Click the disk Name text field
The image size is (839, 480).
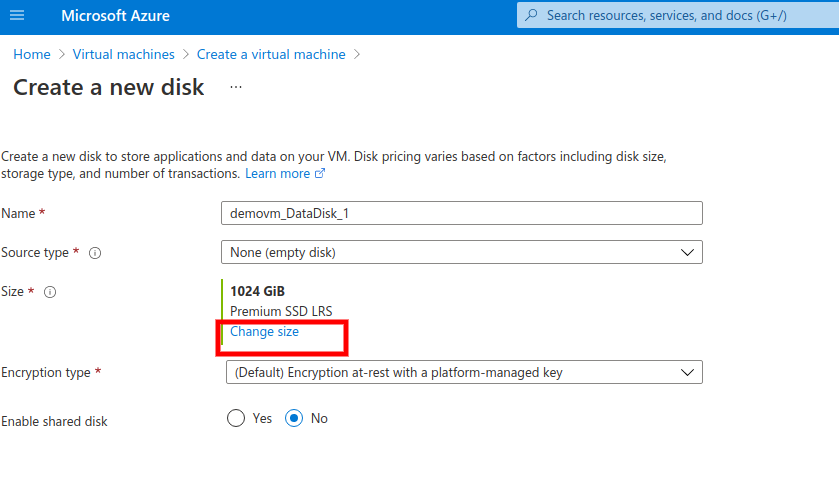pos(461,213)
